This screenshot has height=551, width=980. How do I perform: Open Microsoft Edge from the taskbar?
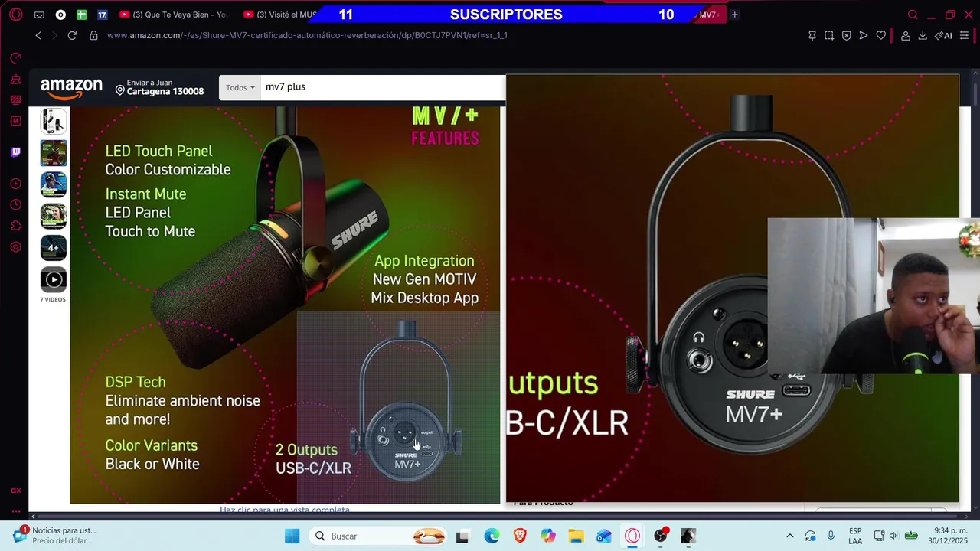(492, 536)
